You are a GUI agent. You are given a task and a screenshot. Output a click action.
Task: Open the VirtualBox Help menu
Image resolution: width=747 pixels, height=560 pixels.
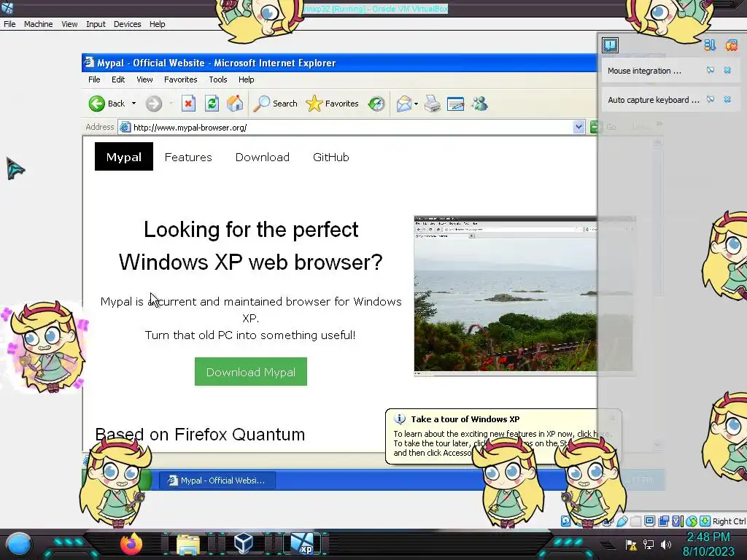(158, 24)
